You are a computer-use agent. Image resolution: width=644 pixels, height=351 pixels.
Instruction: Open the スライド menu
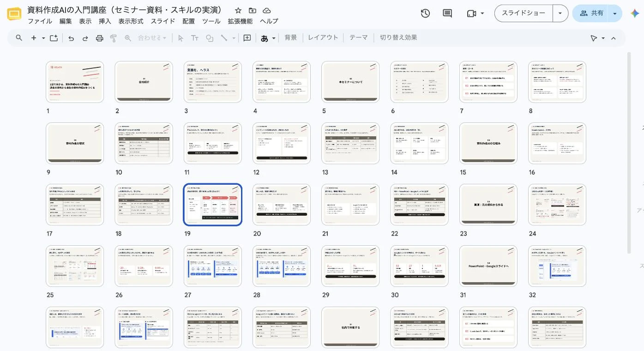click(x=163, y=21)
